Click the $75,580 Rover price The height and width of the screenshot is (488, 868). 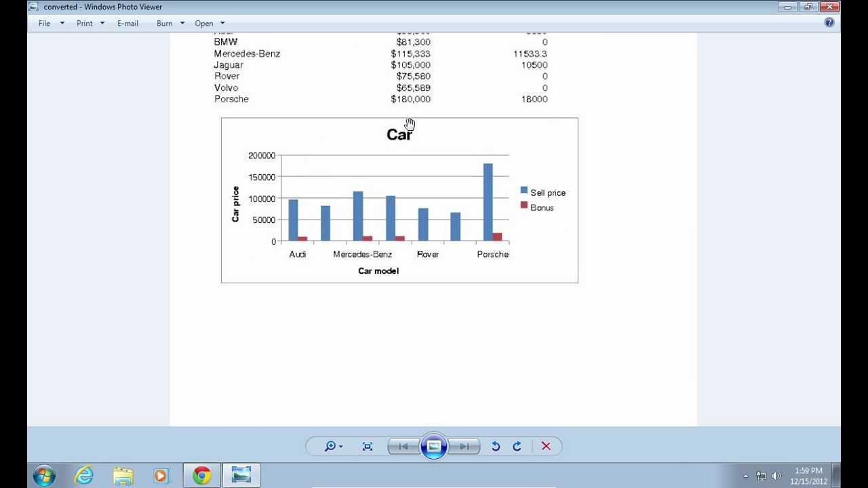point(414,76)
